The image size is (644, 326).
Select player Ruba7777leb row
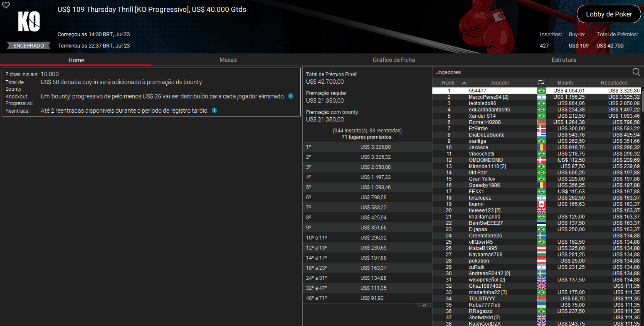point(536,305)
